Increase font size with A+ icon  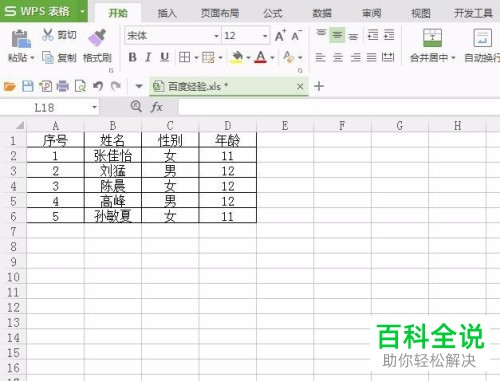pyautogui.click(x=280, y=35)
